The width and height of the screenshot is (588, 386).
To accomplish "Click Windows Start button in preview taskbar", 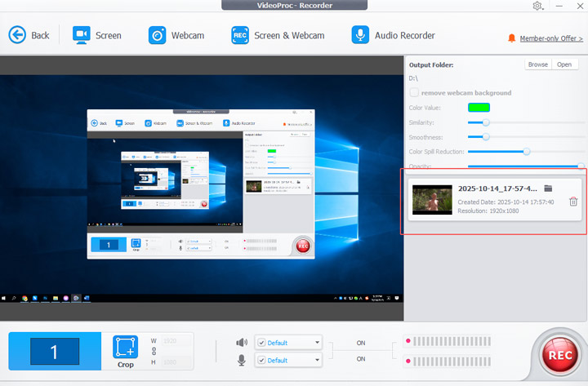I will click(4, 299).
